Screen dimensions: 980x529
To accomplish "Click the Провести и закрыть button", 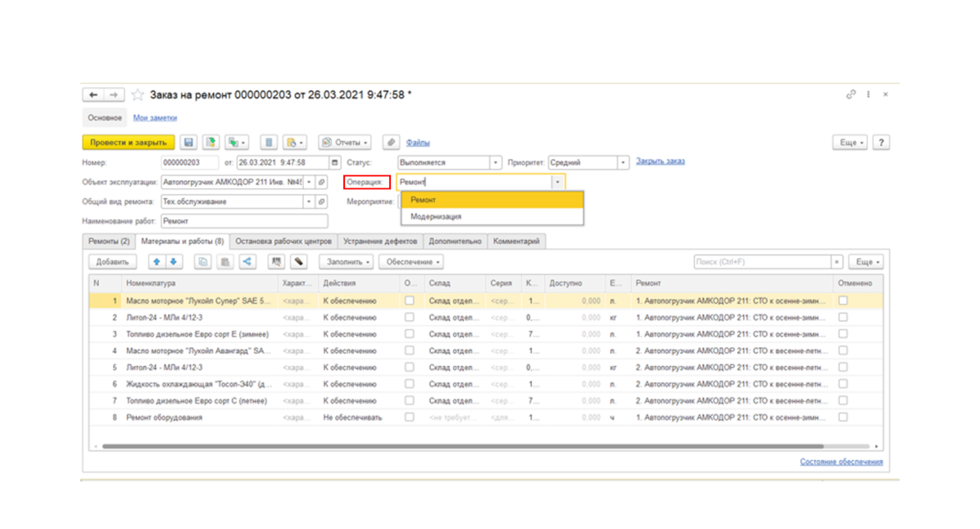I will click(128, 142).
